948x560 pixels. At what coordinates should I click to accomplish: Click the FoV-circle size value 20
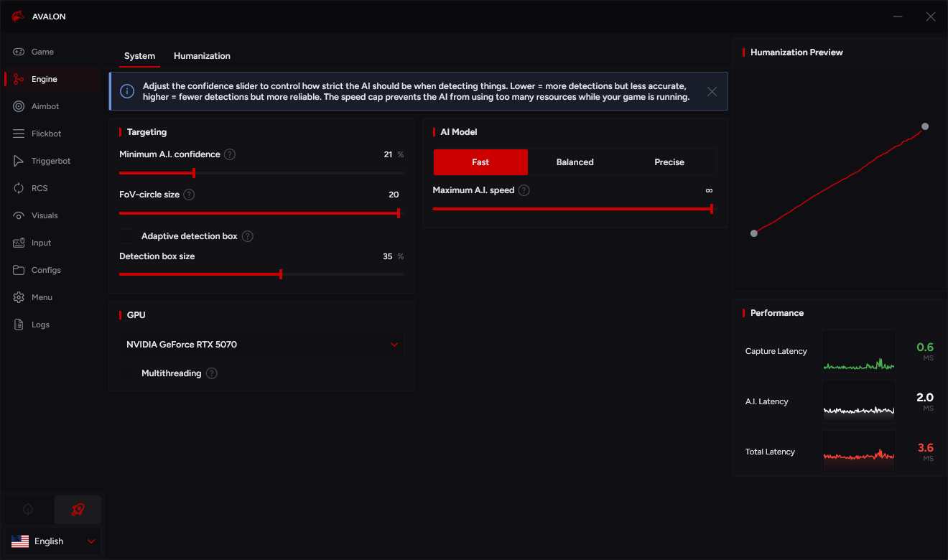tap(394, 195)
